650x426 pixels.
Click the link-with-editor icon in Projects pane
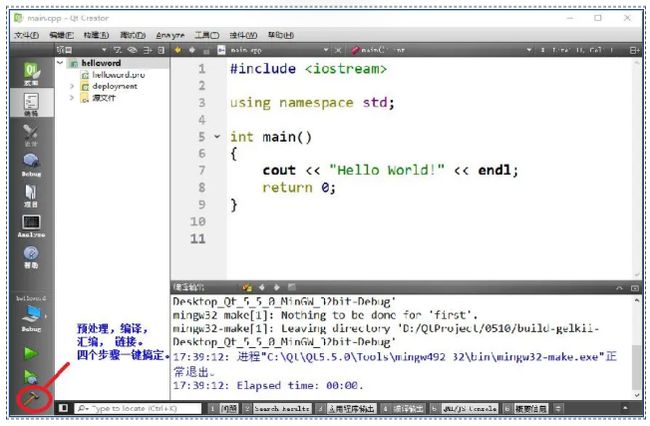pos(132,50)
